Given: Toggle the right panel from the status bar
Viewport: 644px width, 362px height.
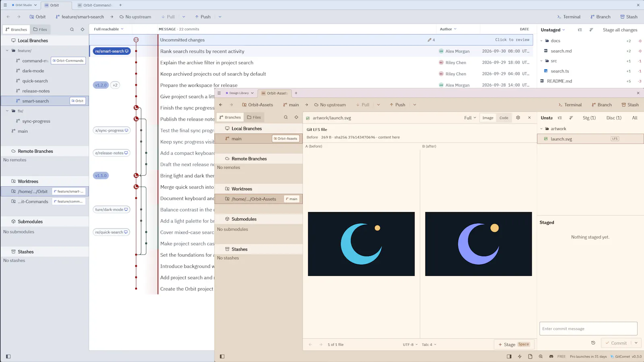Looking at the screenshot, I should pos(509,356).
